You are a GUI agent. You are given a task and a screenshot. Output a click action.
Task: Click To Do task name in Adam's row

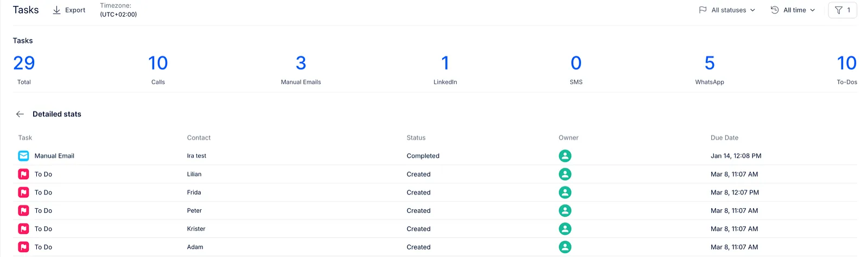click(43, 247)
